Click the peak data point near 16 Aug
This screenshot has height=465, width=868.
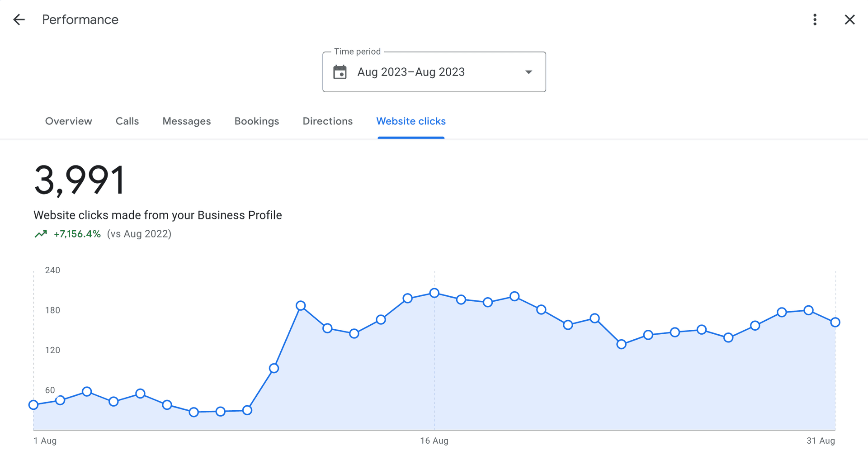[434, 293]
